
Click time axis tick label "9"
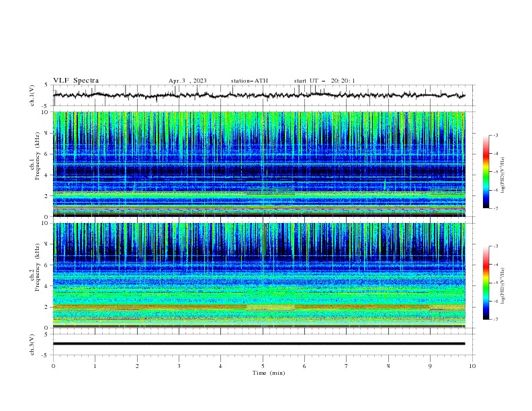click(x=430, y=366)
